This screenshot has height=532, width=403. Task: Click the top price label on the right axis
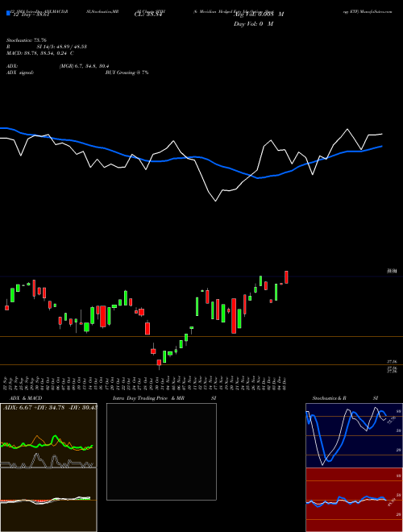392,271
